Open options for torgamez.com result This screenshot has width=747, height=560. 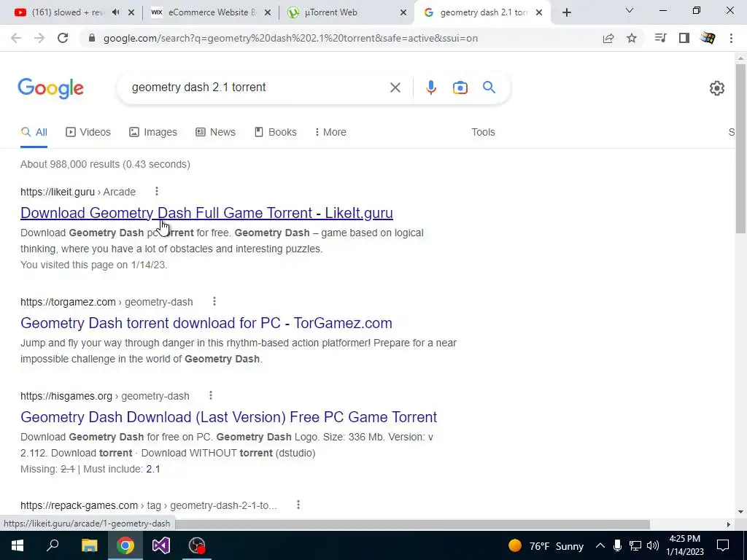(214, 301)
